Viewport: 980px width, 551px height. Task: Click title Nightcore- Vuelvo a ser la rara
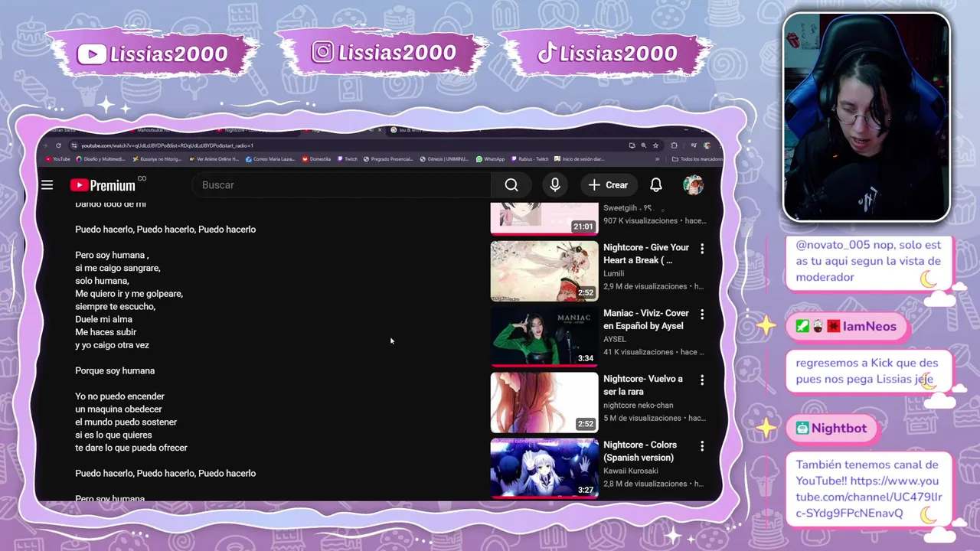tap(642, 386)
